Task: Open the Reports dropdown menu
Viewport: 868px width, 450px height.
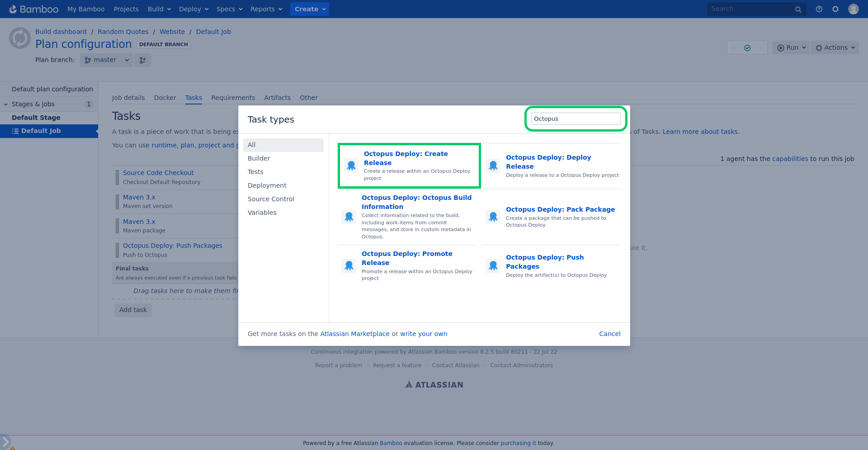Action: coord(266,9)
